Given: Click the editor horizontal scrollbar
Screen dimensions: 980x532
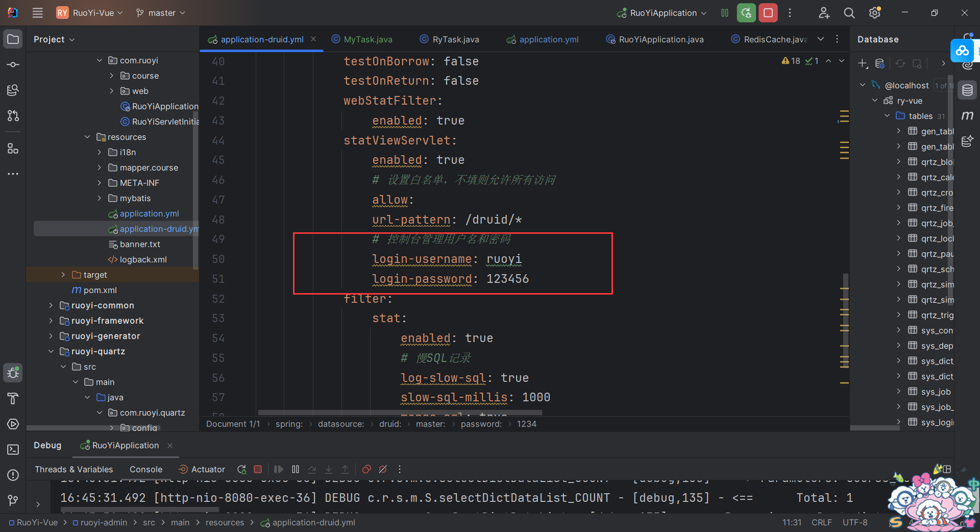Looking at the screenshot, I should point(400,413).
